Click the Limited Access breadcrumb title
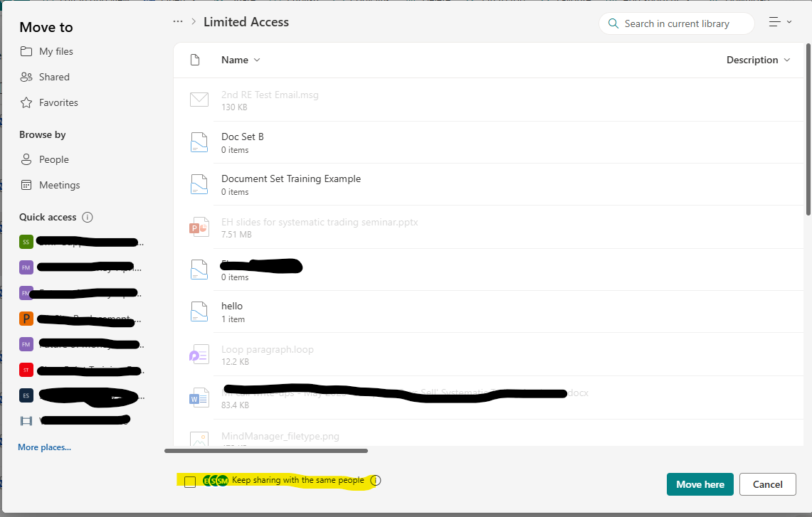 [246, 22]
